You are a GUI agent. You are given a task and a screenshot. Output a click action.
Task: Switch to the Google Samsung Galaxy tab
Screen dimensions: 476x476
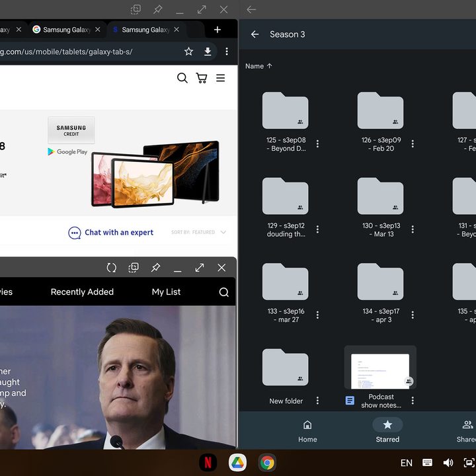coord(67,30)
